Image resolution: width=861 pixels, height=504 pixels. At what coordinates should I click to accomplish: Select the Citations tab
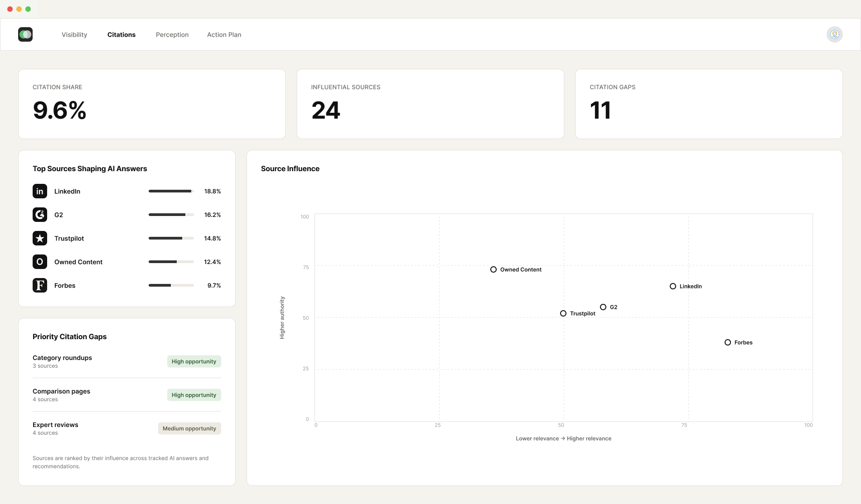point(121,34)
